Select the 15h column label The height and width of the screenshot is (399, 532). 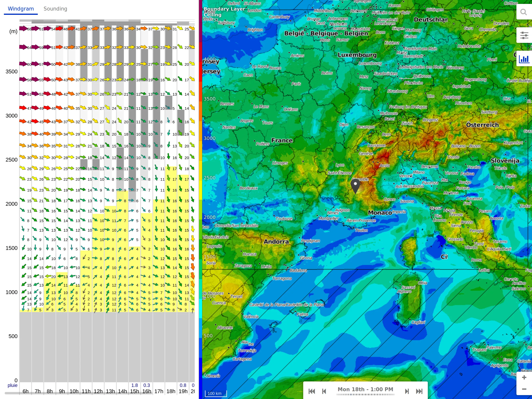(x=134, y=391)
